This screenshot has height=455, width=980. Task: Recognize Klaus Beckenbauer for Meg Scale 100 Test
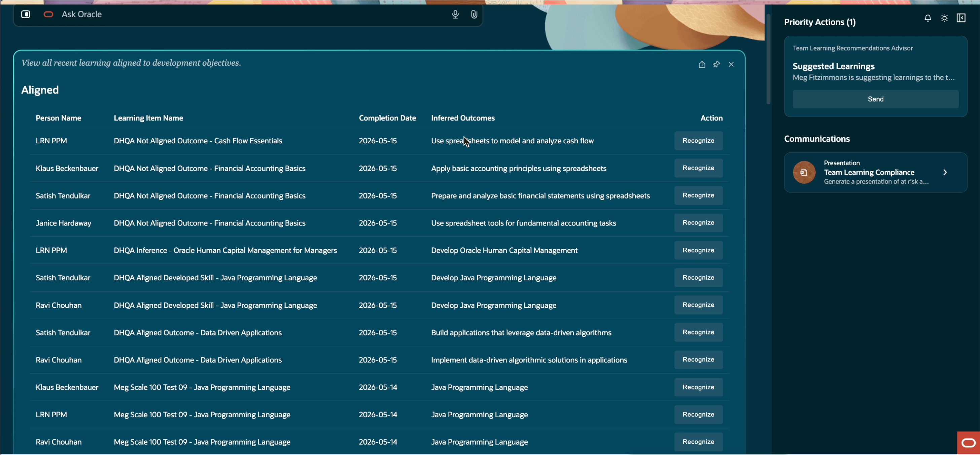[698, 387]
